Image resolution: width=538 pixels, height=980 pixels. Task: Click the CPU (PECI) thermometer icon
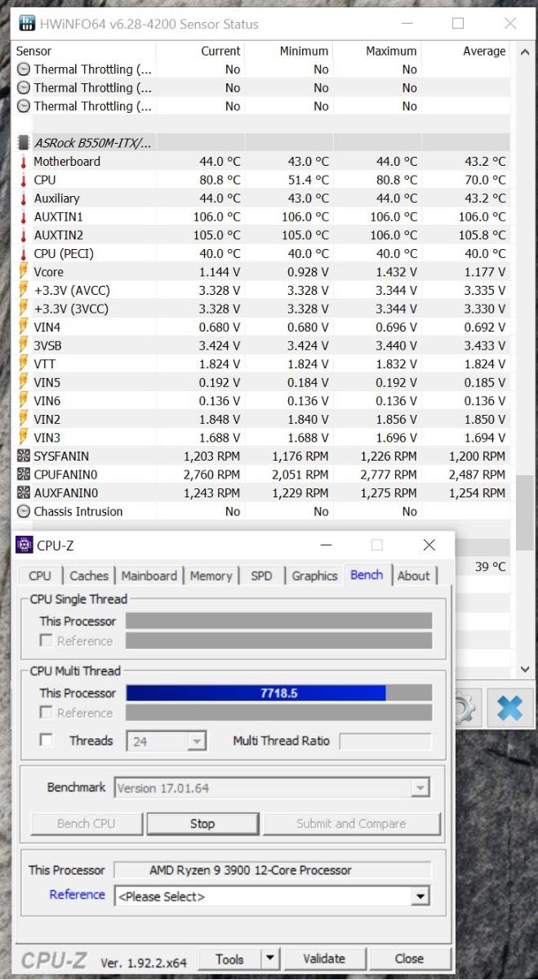tap(23, 253)
